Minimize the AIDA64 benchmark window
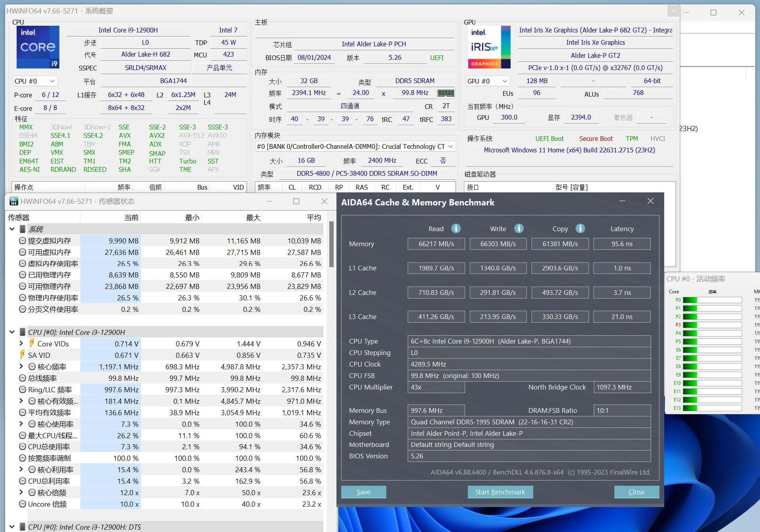The image size is (760, 532). pos(622,201)
